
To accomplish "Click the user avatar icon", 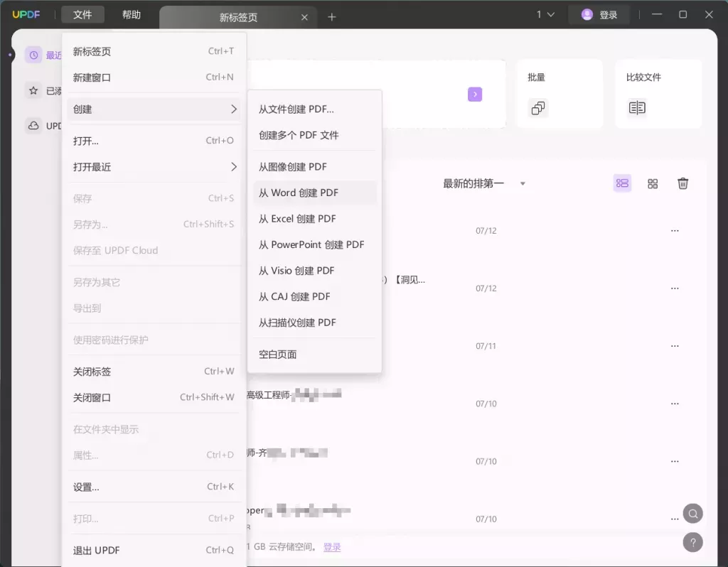I will click(587, 15).
